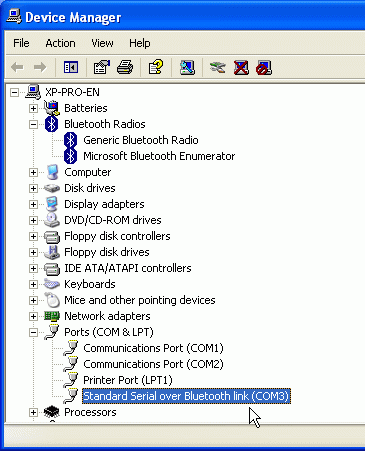Click the DVD/CD-ROM drives icon
The height and width of the screenshot is (451, 365).
(x=52, y=220)
